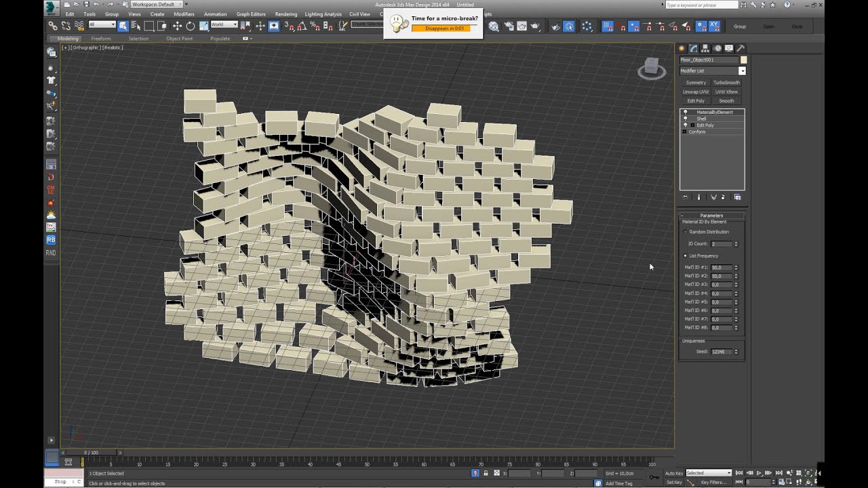
Task: Click the blue RB icon in left sidebar
Action: (51, 240)
